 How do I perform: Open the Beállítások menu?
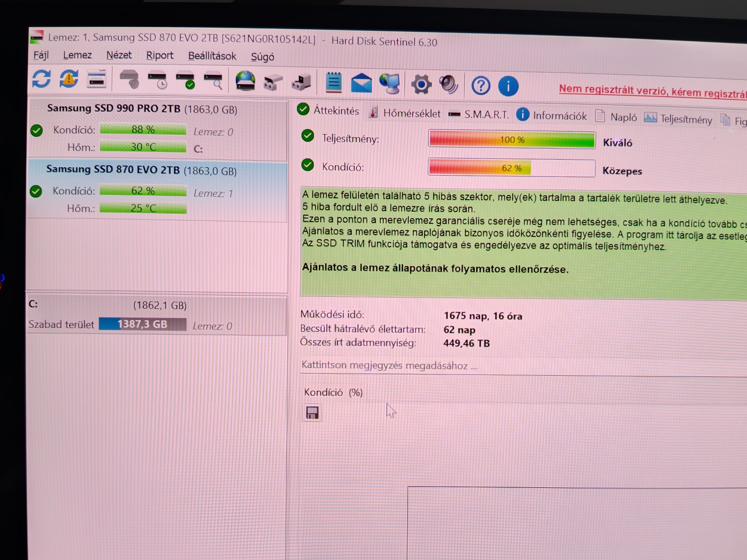[212, 56]
